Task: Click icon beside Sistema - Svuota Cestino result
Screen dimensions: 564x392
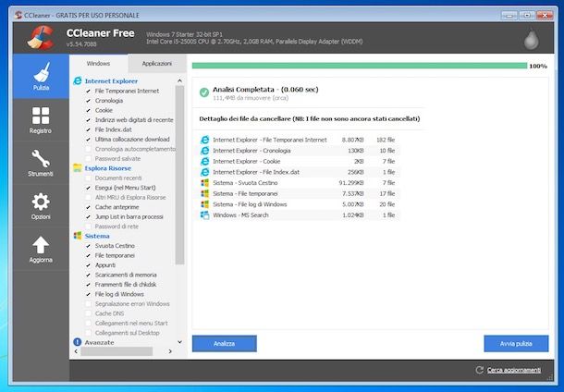Action: click(204, 183)
